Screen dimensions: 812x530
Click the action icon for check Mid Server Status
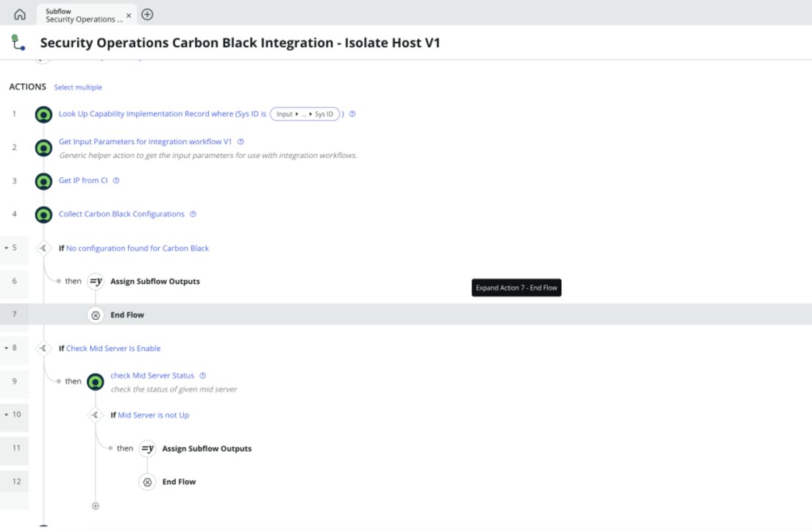(x=96, y=382)
